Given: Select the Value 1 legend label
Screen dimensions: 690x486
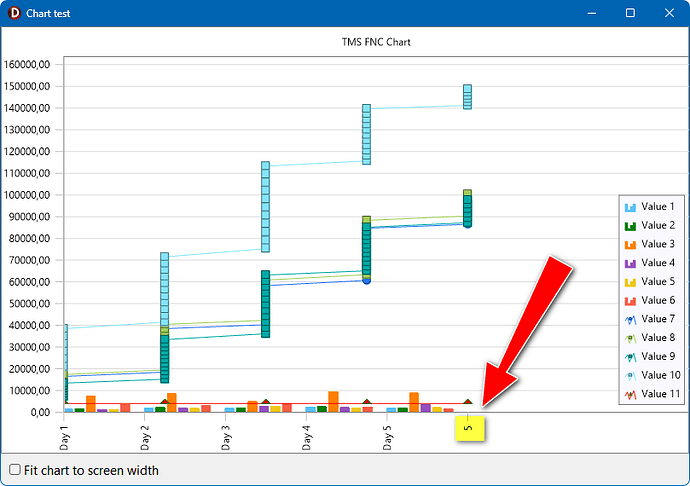Looking at the screenshot, I should (657, 206).
